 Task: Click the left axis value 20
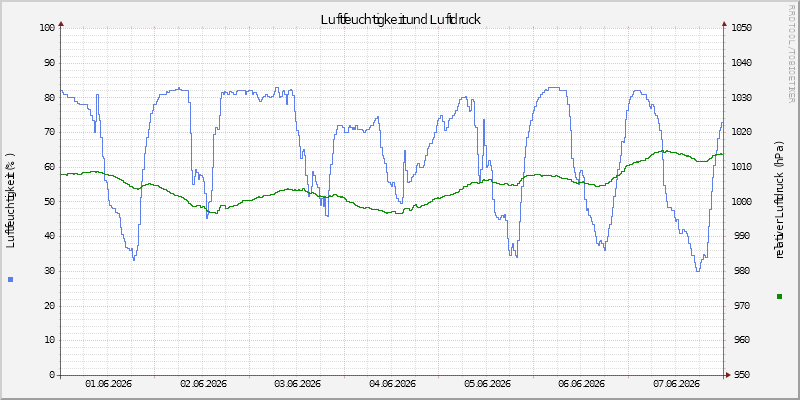[49, 306]
